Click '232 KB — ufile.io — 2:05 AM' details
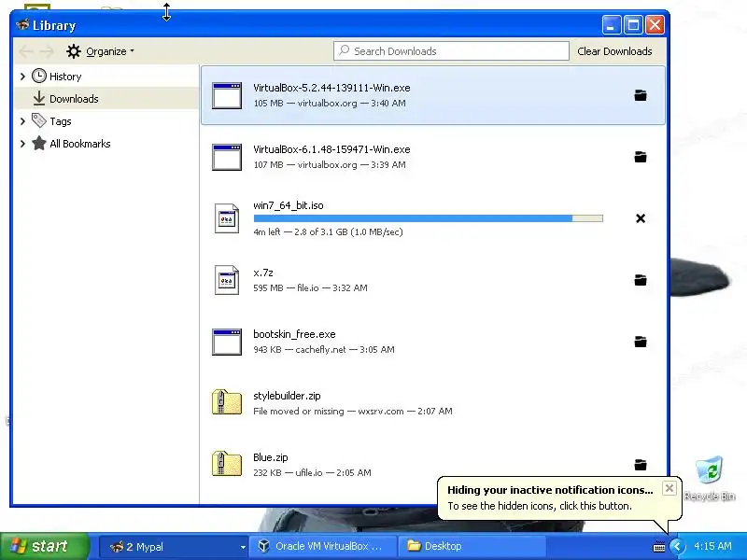Image resolution: width=747 pixels, height=560 pixels. (312, 472)
